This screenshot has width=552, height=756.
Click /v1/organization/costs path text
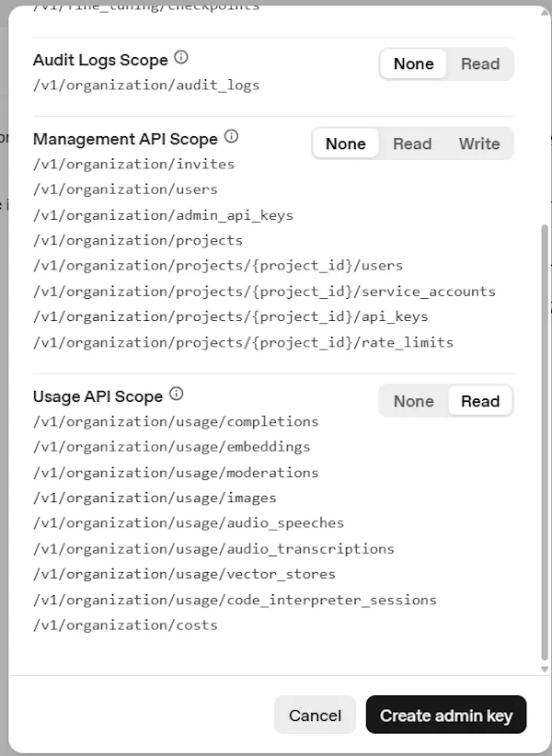coord(125,625)
